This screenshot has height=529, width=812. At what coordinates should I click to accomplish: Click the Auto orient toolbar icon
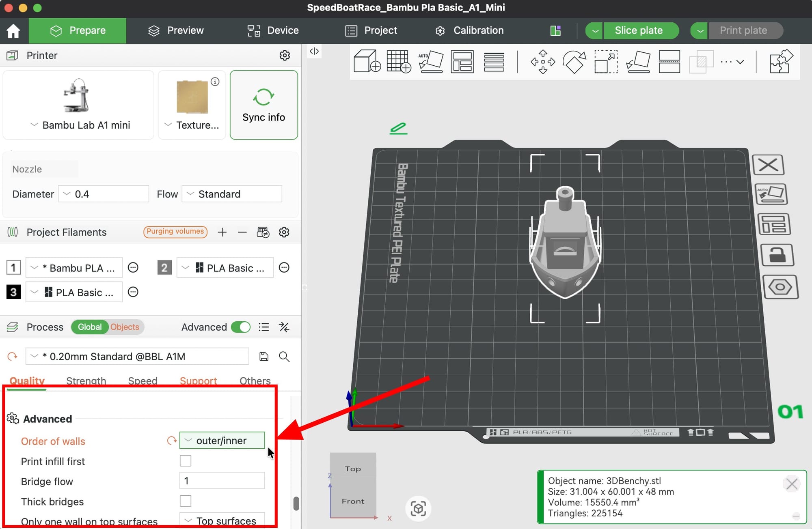click(430, 62)
